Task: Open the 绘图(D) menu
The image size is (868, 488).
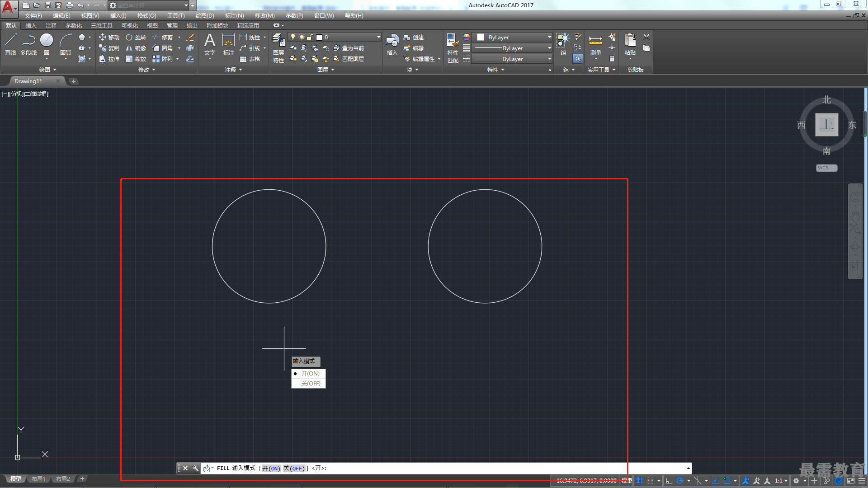Action: pos(205,16)
